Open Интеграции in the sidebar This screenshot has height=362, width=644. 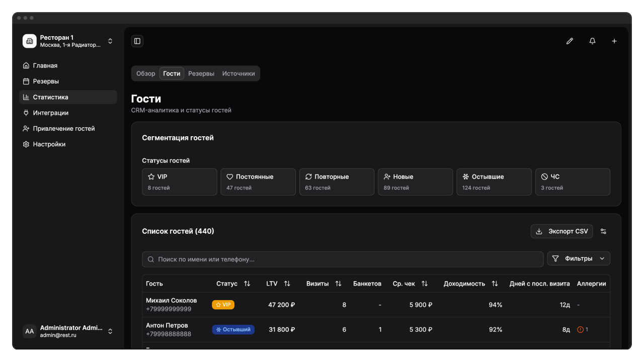point(51,113)
